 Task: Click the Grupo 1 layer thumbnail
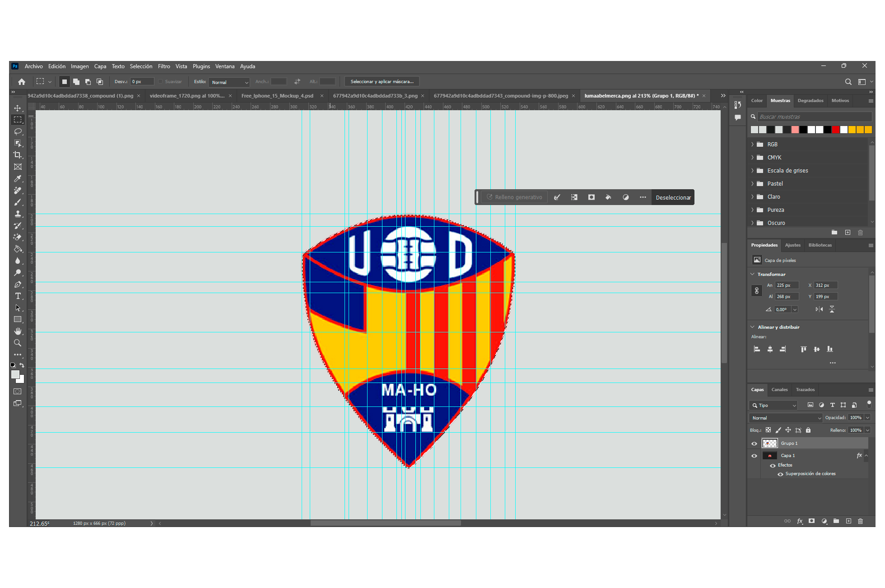769,443
